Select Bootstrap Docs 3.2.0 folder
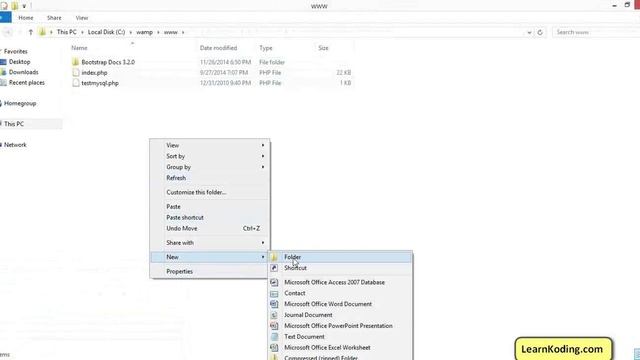This screenshot has height=360, width=640. (x=108, y=62)
